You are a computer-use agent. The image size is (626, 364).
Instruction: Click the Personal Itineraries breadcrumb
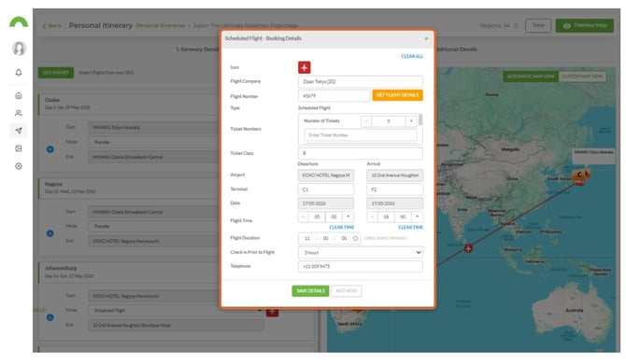coord(161,25)
